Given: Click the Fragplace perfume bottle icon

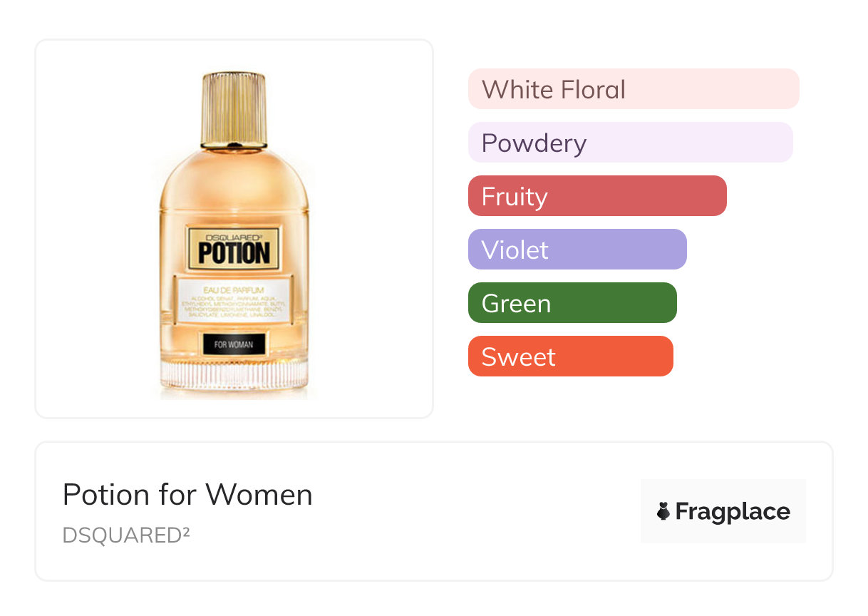Looking at the screenshot, I should [x=663, y=511].
